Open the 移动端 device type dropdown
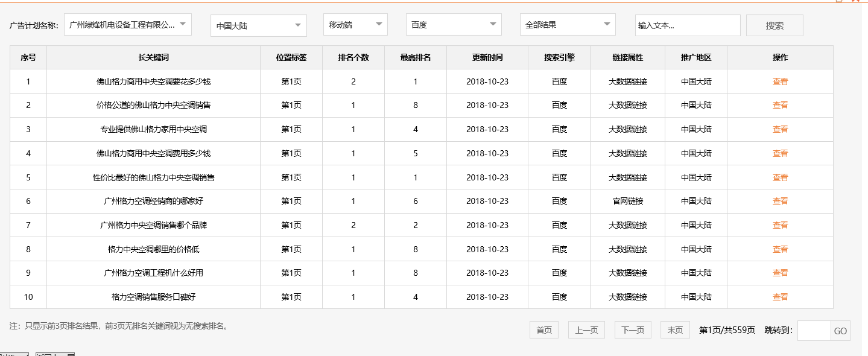Screen dimensions: 868x356 tap(355, 25)
